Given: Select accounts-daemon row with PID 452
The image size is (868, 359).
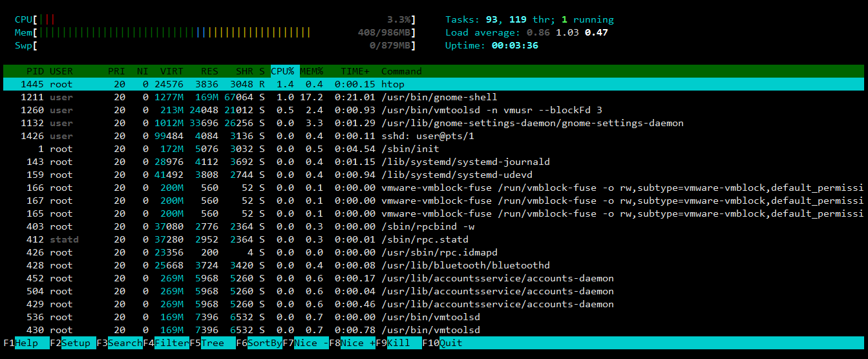Looking at the screenshot, I should [x=434, y=278].
